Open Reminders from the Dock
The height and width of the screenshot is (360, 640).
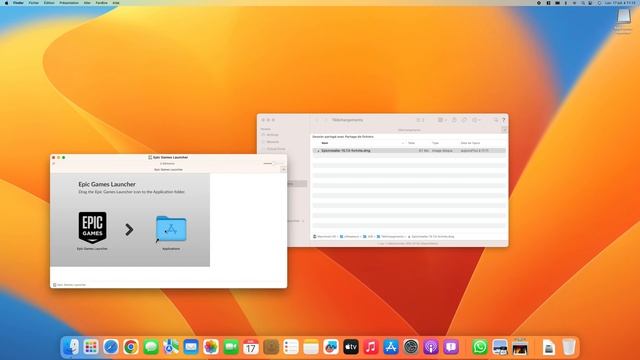[x=291, y=347]
